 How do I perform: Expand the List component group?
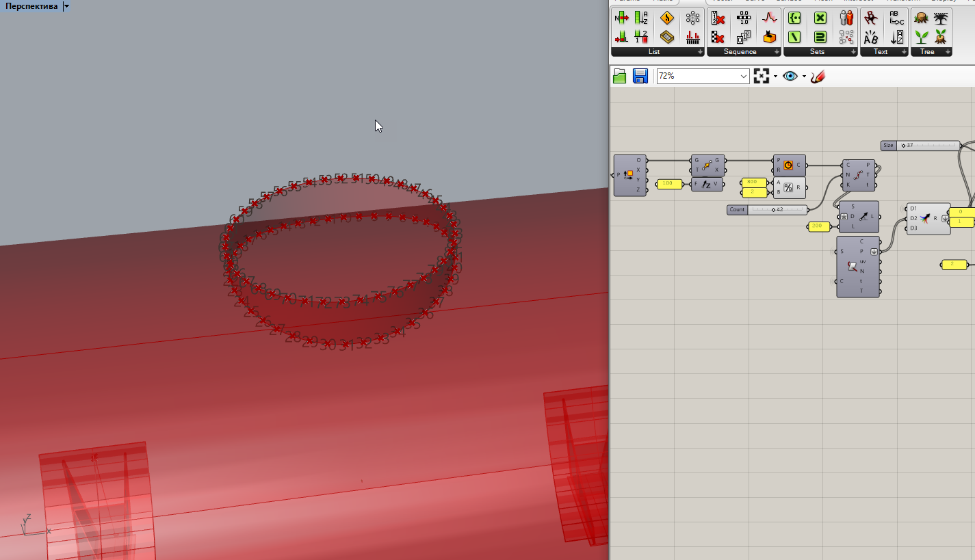[700, 52]
